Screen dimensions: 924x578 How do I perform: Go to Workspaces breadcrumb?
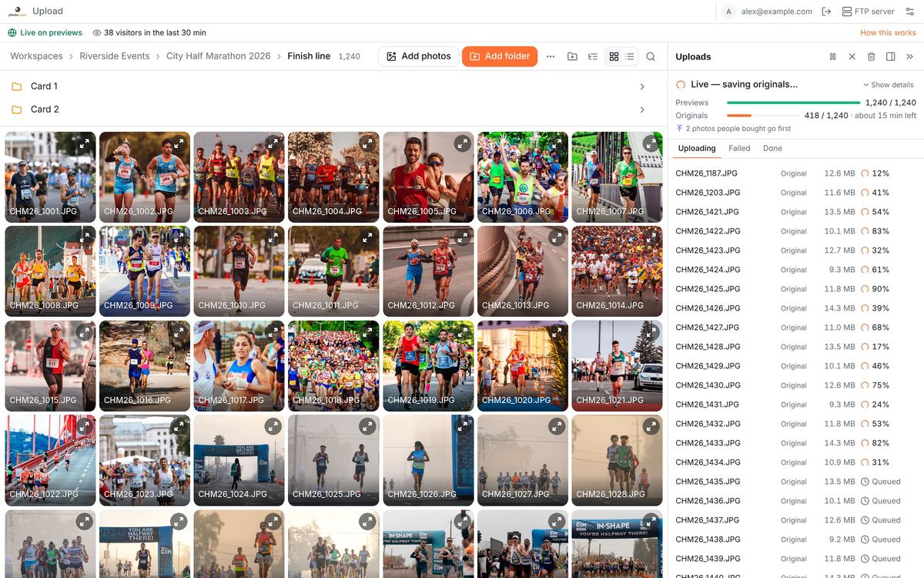[36, 56]
